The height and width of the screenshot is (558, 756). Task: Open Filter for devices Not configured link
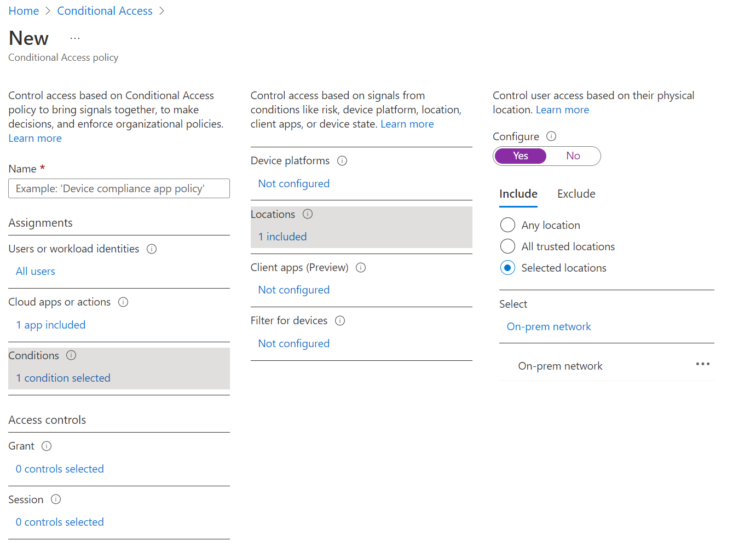click(294, 344)
